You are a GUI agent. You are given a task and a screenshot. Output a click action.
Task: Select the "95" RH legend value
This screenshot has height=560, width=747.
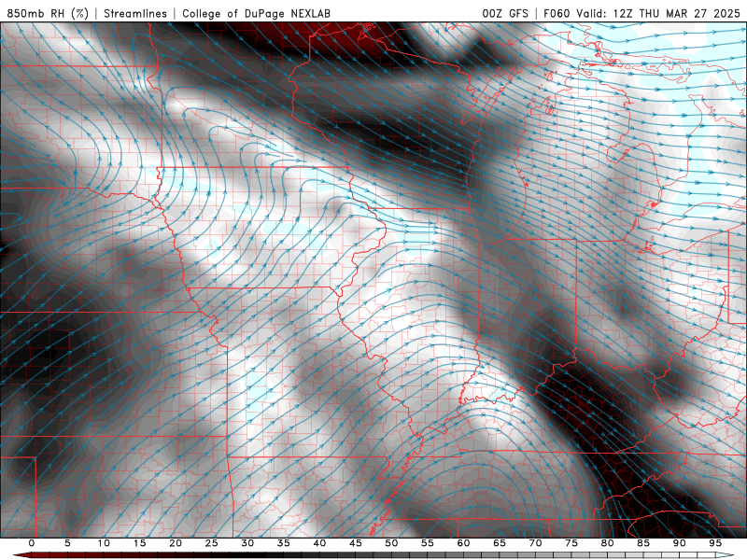(x=715, y=543)
